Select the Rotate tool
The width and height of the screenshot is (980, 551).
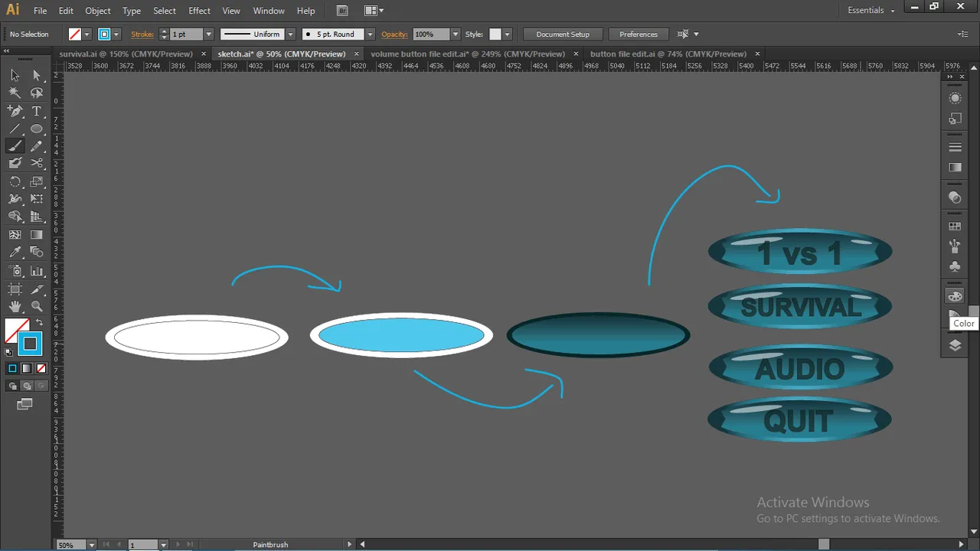pos(15,181)
